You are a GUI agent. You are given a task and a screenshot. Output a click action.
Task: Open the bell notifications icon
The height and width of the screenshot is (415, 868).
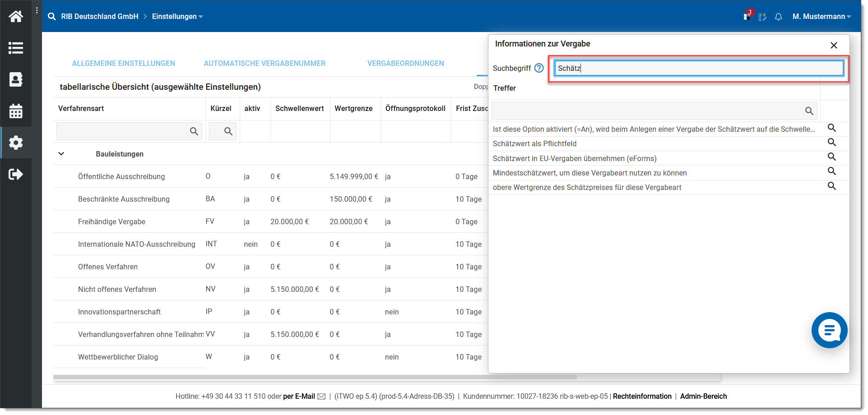click(778, 17)
